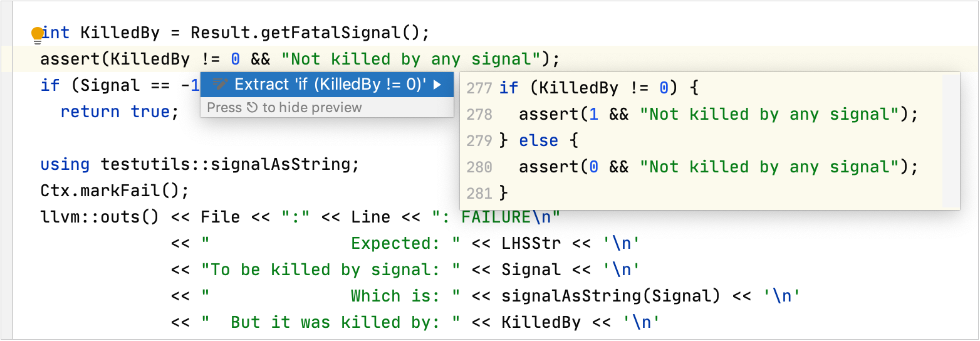Click the KilledBy variable in the int declaration
Screen dimensions: 980x341
pyautogui.click(x=120, y=33)
